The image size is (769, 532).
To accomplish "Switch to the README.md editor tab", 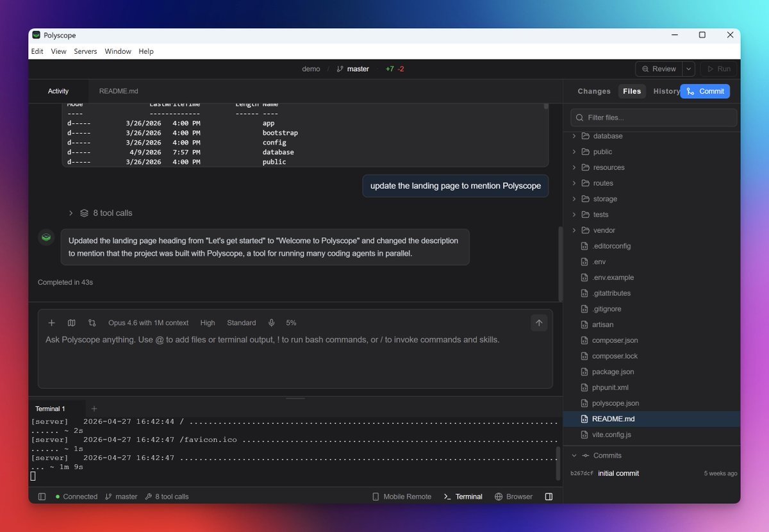I will 119,91.
